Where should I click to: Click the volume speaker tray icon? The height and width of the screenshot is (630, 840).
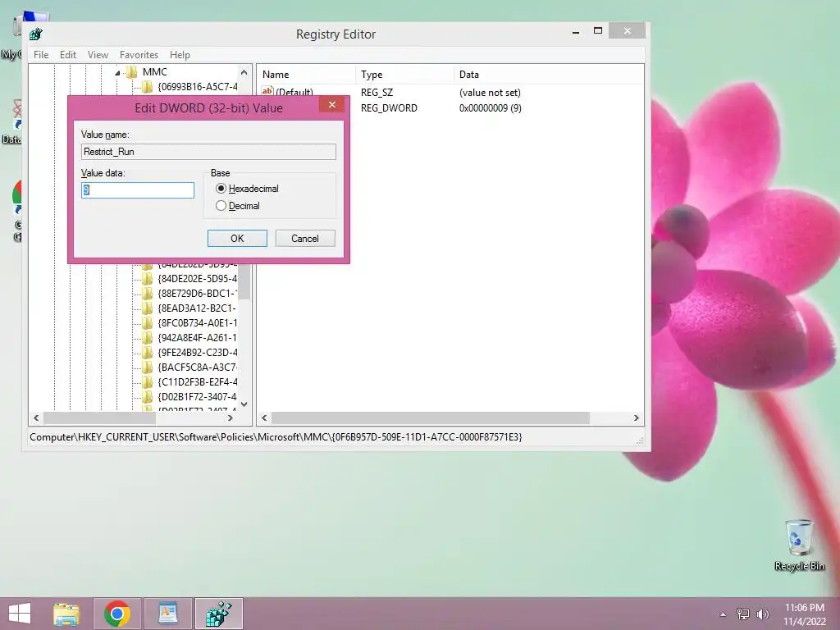pyautogui.click(x=762, y=614)
